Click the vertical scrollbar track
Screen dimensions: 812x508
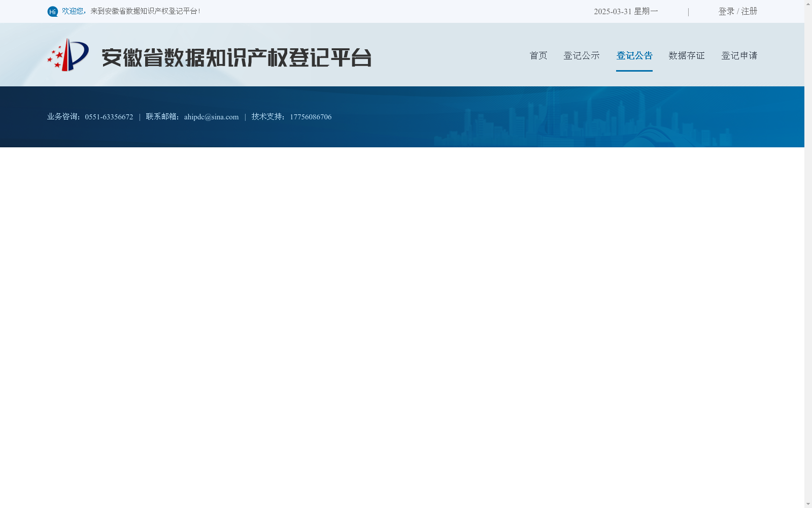(808, 254)
